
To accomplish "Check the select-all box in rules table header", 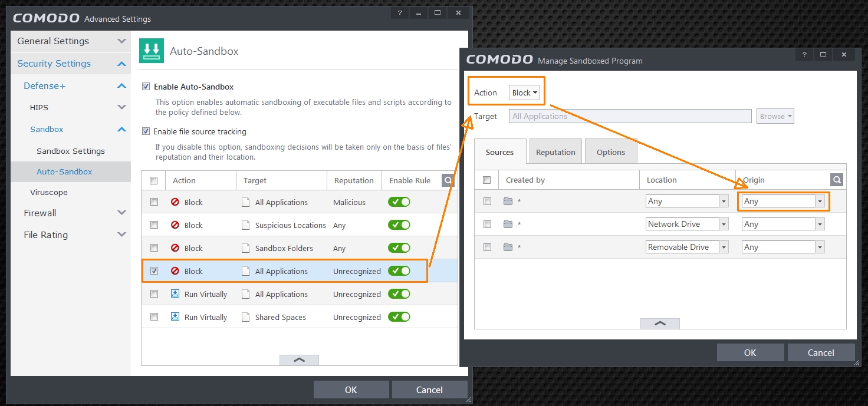I will 154,180.
